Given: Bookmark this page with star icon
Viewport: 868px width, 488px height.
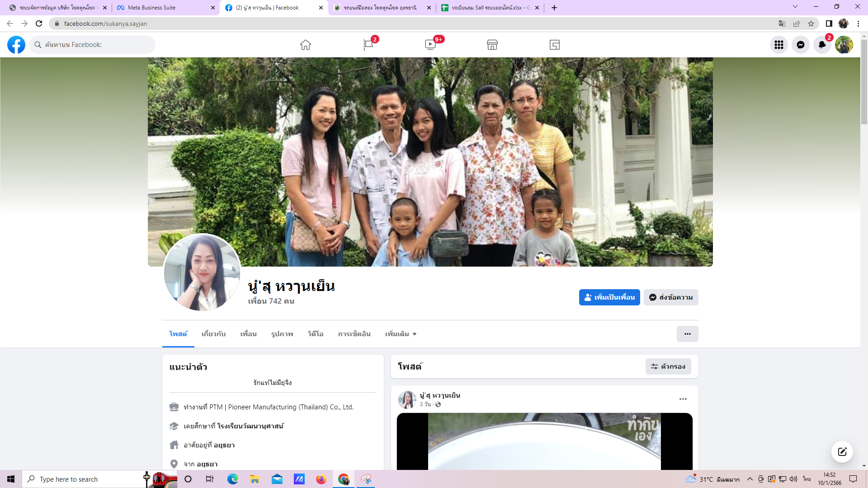Looking at the screenshot, I should [811, 23].
